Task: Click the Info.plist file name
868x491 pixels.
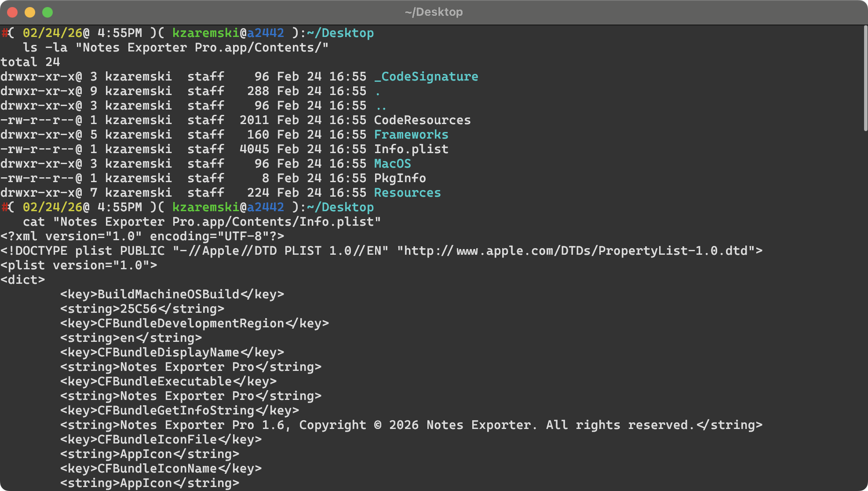Action: pyautogui.click(x=411, y=149)
